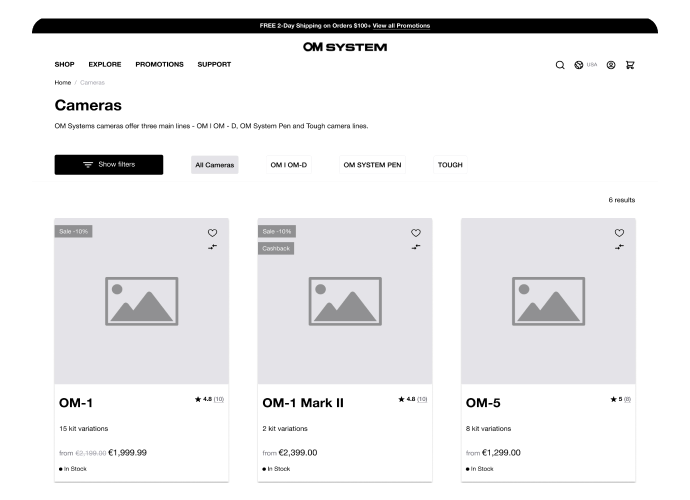Screen dimensions: 690x500
Task: Click the (10) review count for OM-1
Action: (219, 399)
